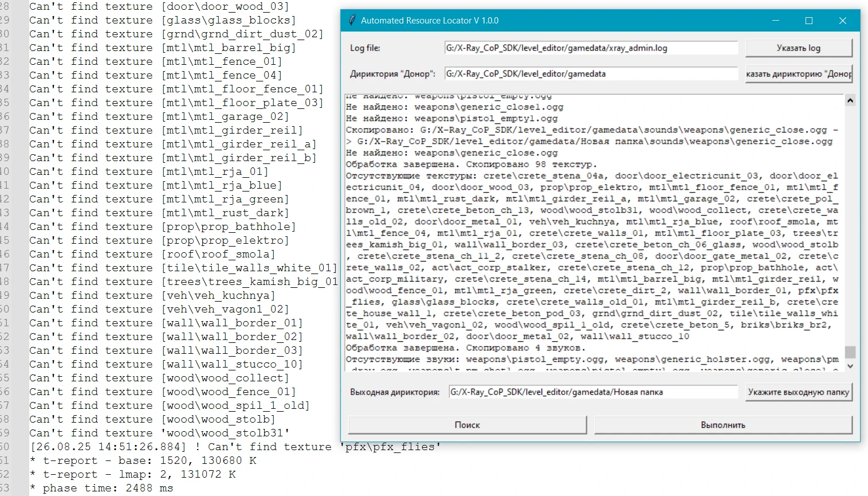Click the [mtl\mtl_girder_reil_b] line in the background log
This screenshot has width=868, height=496.
(x=173, y=158)
